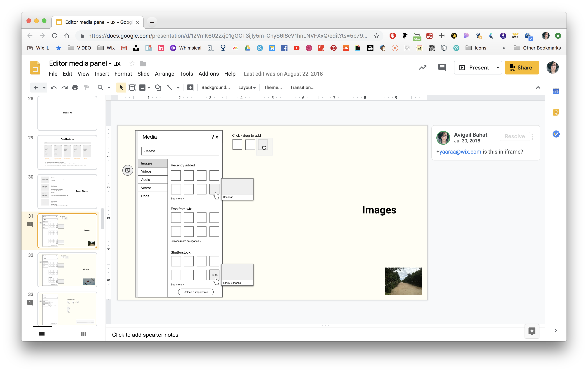Click the Print icon in toolbar

(x=75, y=88)
